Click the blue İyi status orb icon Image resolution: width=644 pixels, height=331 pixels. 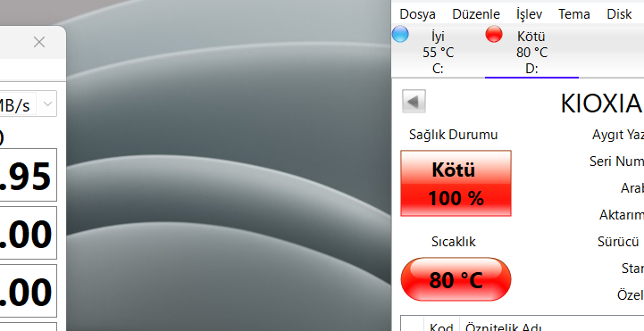400,34
